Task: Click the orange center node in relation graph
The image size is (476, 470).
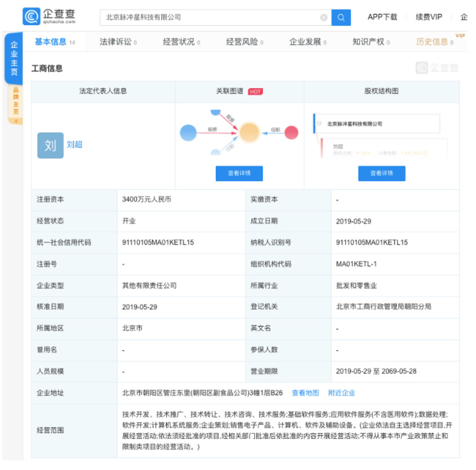Action: tap(249, 132)
